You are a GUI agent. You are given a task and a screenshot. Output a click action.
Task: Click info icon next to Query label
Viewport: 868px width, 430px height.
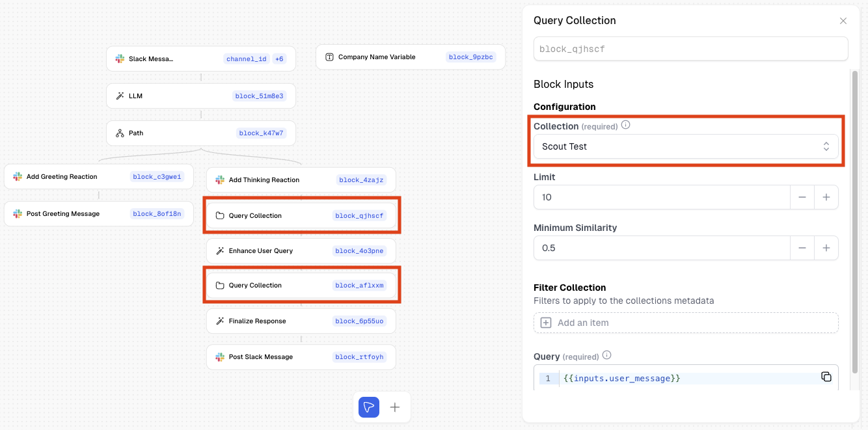(606, 355)
